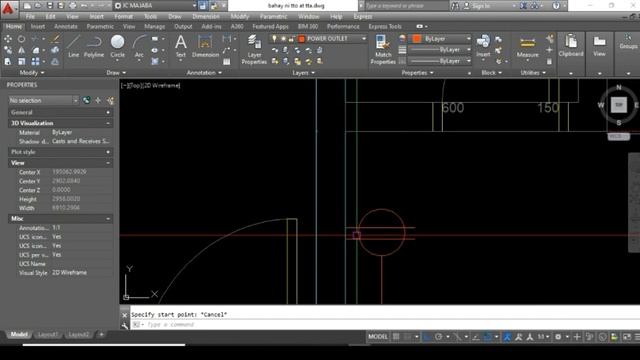Click the ViewCube TOP face
Image resolution: width=640 pixels, height=360 pixels.
coord(619,105)
